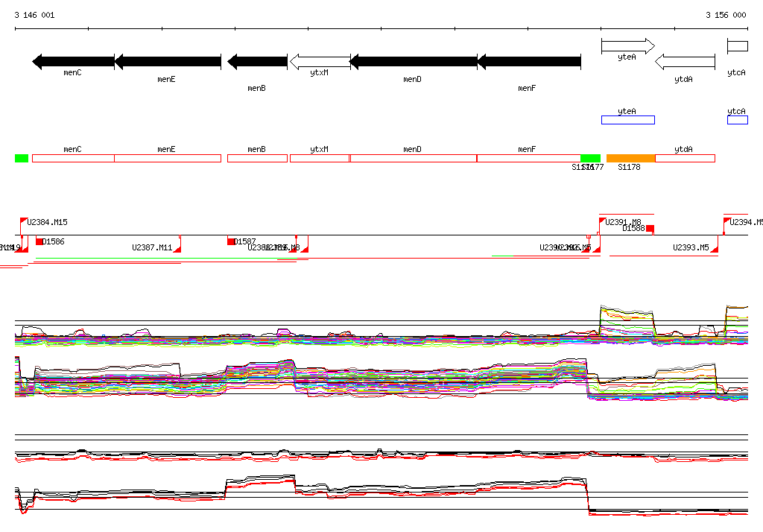
Task: Select the red D1588 marker square
Action: pos(650,228)
